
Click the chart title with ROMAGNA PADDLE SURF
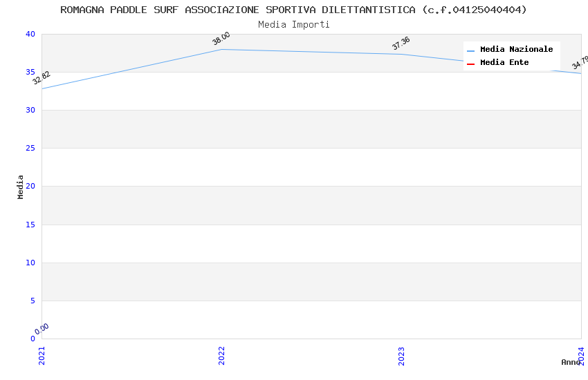(293, 10)
